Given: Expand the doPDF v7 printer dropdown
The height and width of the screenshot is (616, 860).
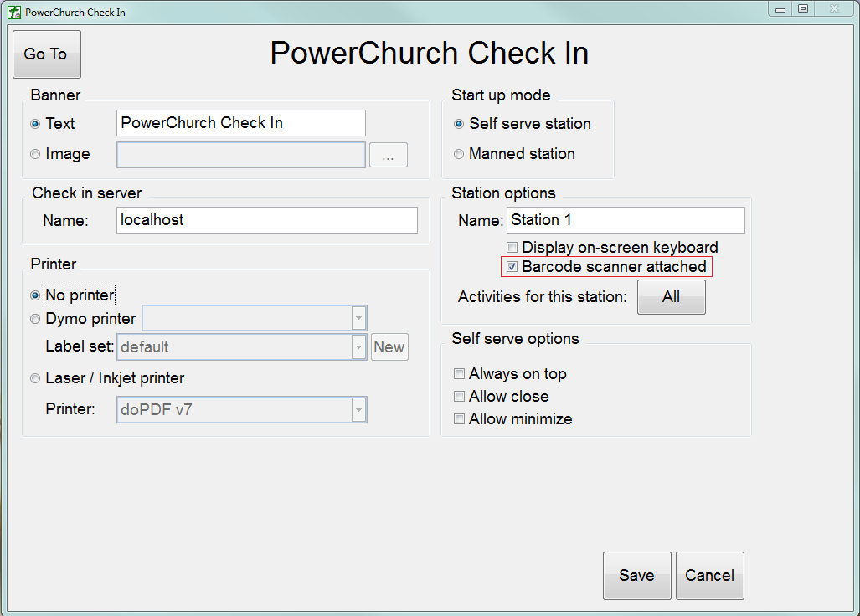Looking at the screenshot, I should pyautogui.click(x=358, y=409).
